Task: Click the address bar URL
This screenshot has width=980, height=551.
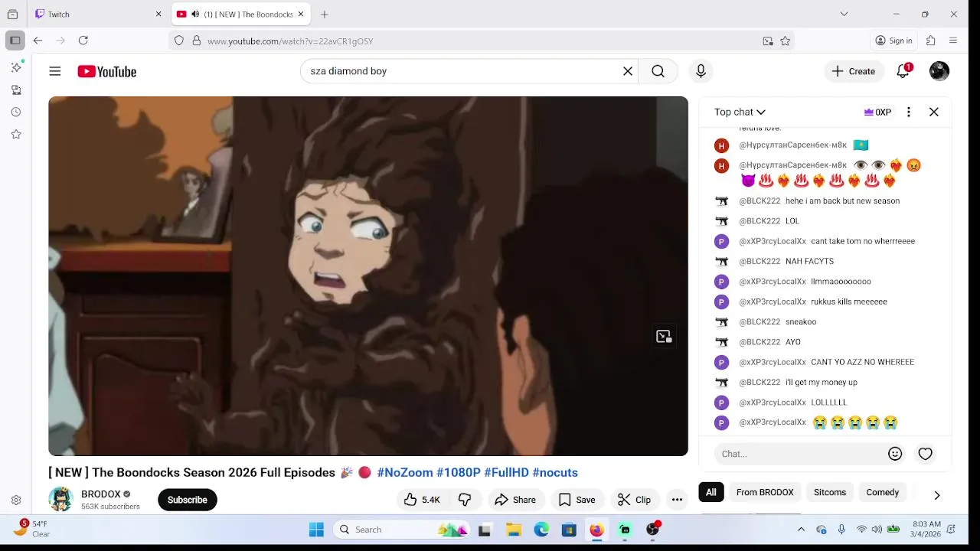Action: point(290,41)
